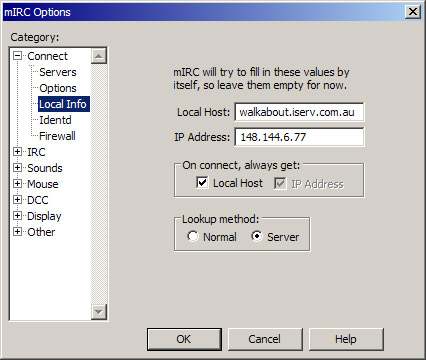Expand the Sounds category
Screen dimensions: 426x360
(x=17, y=168)
